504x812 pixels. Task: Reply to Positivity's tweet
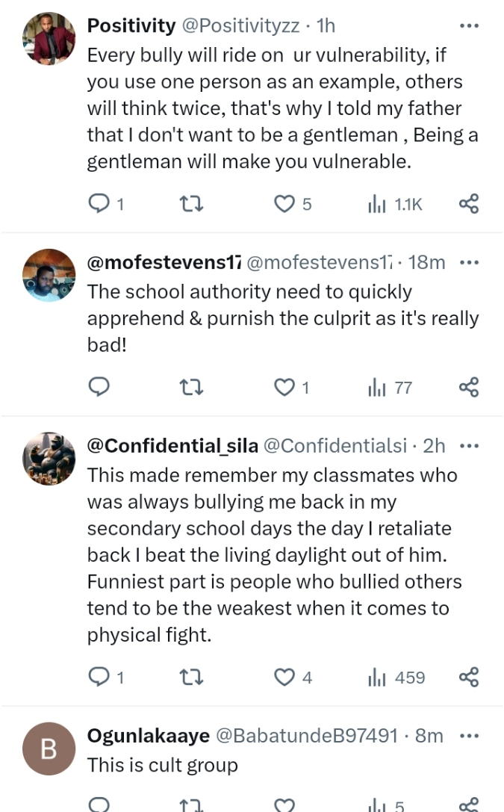(x=99, y=204)
